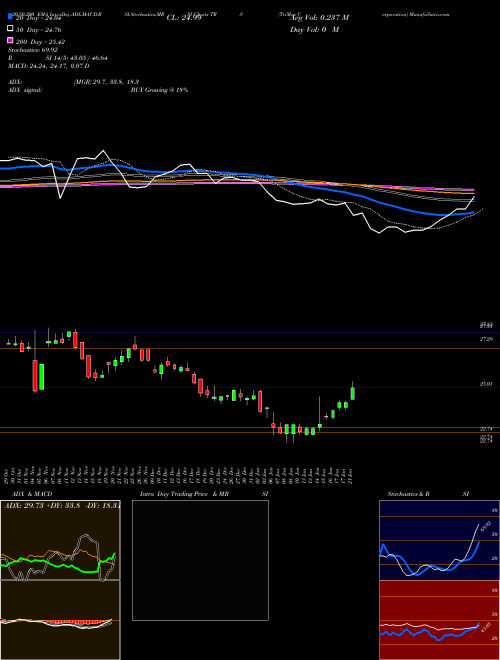Screen dimensions: 500x660
Task: Click the 27.29 price axis label
Action: [x=486, y=339]
